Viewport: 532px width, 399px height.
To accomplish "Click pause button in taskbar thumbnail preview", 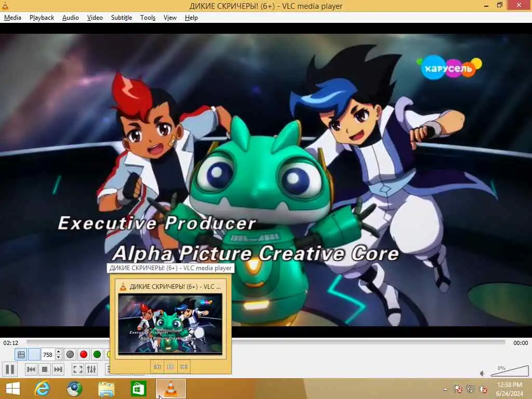I will click(x=170, y=367).
